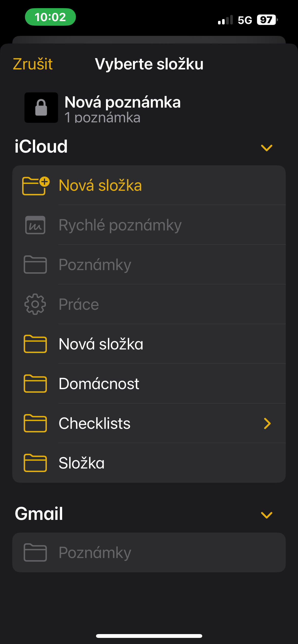Expand the Checklists subfolders chevron
This screenshot has height=644, width=298.
tap(267, 423)
